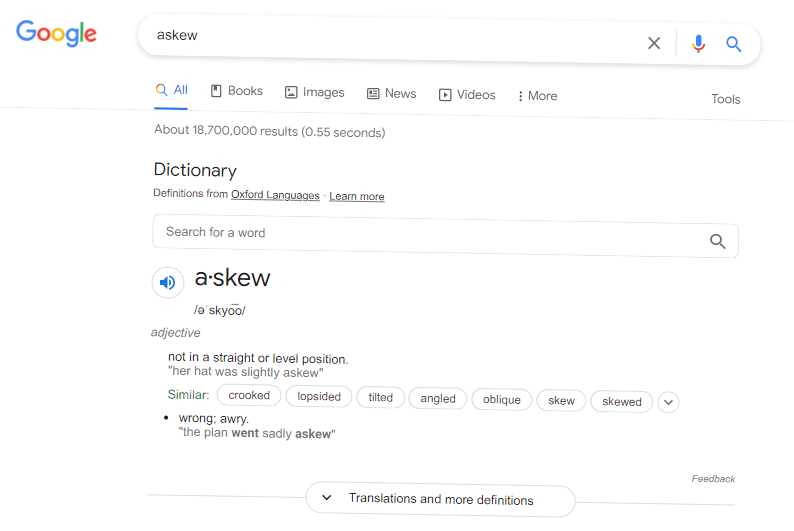Choose the synonym lopsided chip
Screen dimensions: 794x531
coord(319,397)
